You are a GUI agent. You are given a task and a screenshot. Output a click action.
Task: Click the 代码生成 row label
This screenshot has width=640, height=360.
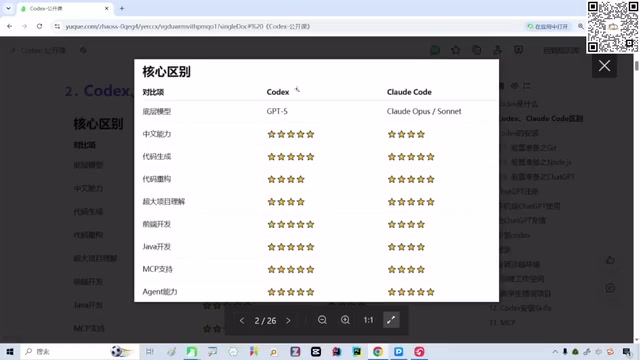tap(157, 157)
